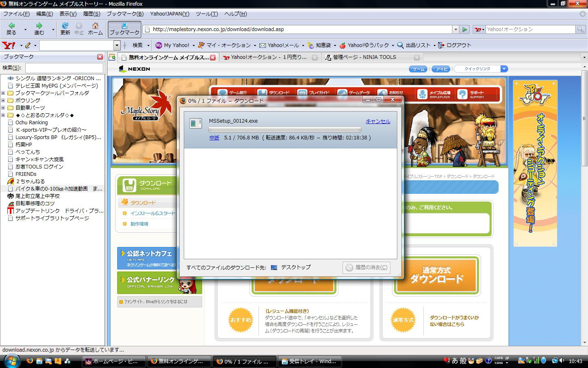Click 動作環境 sidebar link
The width and height of the screenshot is (588, 368).
pyautogui.click(x=139, y=224)
